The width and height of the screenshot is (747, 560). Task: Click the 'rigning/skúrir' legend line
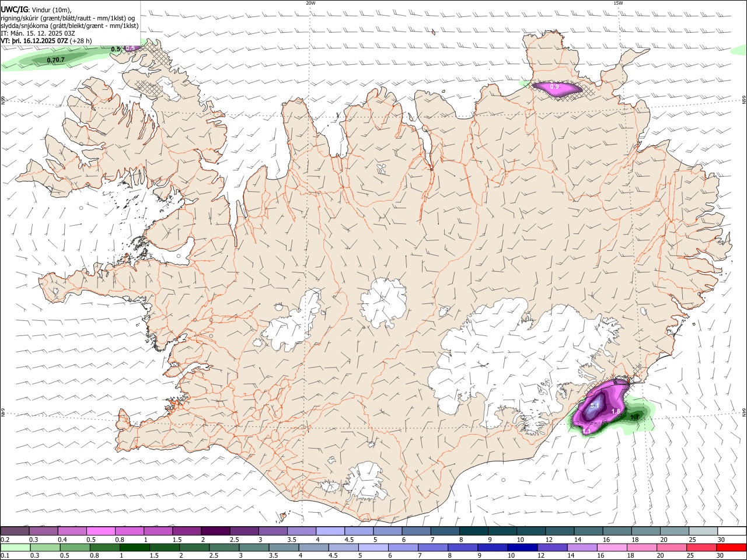coord(69,17)
